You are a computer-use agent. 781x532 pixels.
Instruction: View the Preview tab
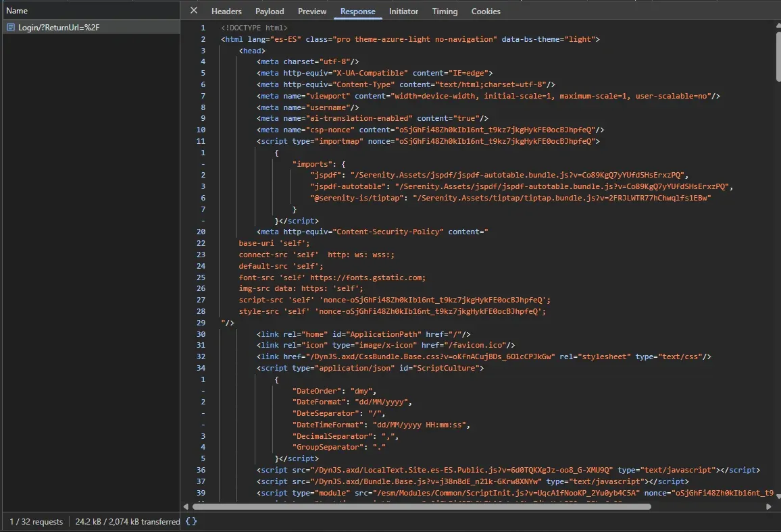(311, 11)
